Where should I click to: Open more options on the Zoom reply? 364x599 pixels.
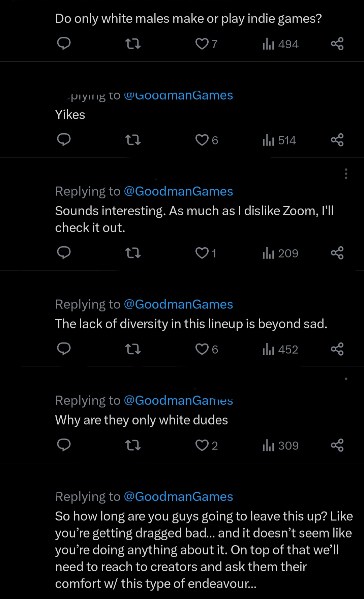[346, 173]
